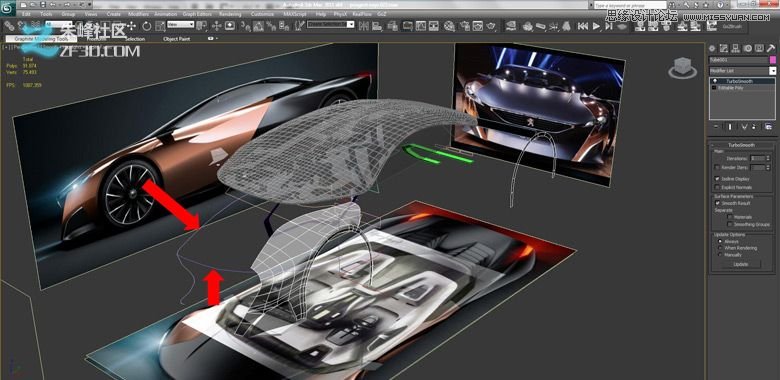
Task: Click the Configure Modifier Sets icon
Action: (770, 126)
